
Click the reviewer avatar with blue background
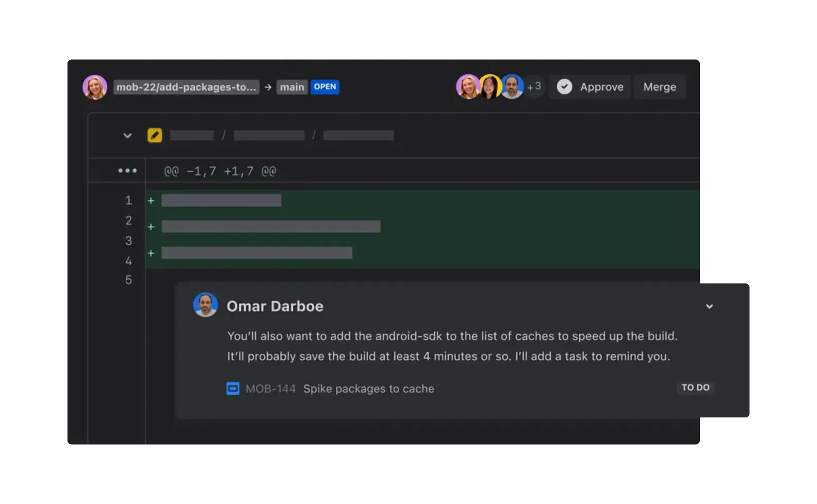pos(512,87)
